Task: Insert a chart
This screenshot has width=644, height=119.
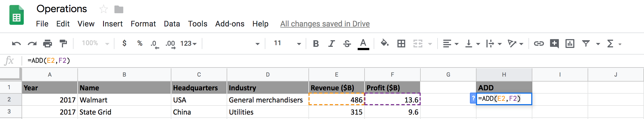Action: point(570,44)
